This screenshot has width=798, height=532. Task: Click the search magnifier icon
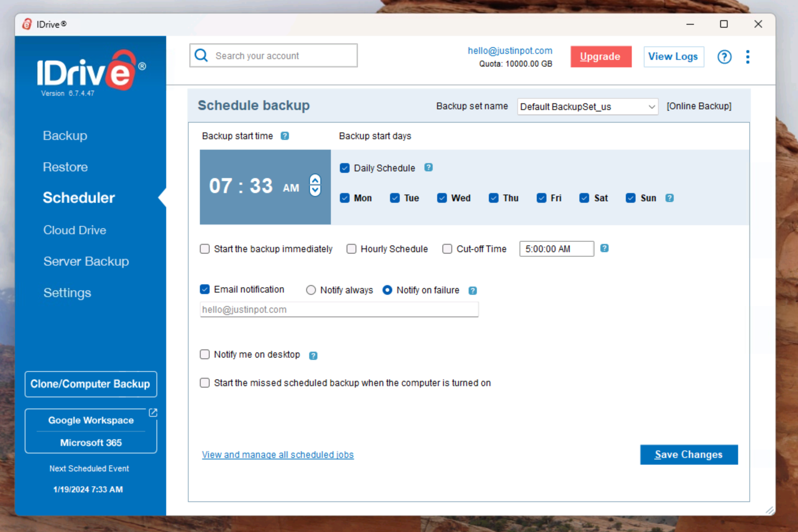[201, 55]
